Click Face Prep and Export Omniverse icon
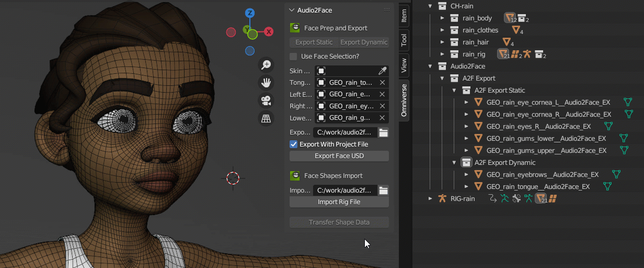Screen dimensions: 644x268 [x=295, y=28]
